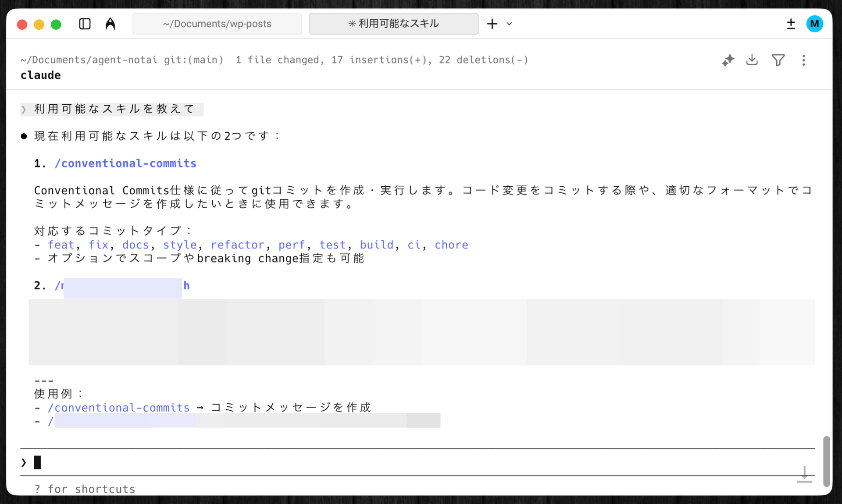Click the 'feat' commit type
Viewport: 842px width, 504px height.
tap(61, 245)
